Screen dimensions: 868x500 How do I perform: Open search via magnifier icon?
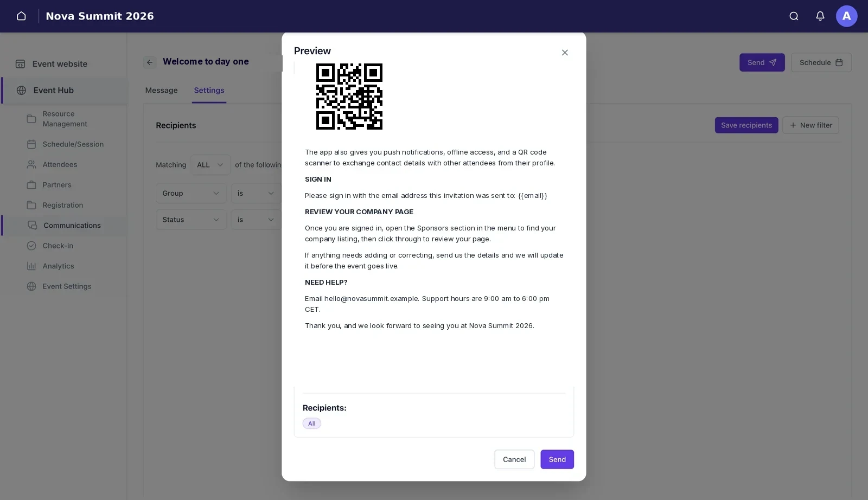click(794, 16)
